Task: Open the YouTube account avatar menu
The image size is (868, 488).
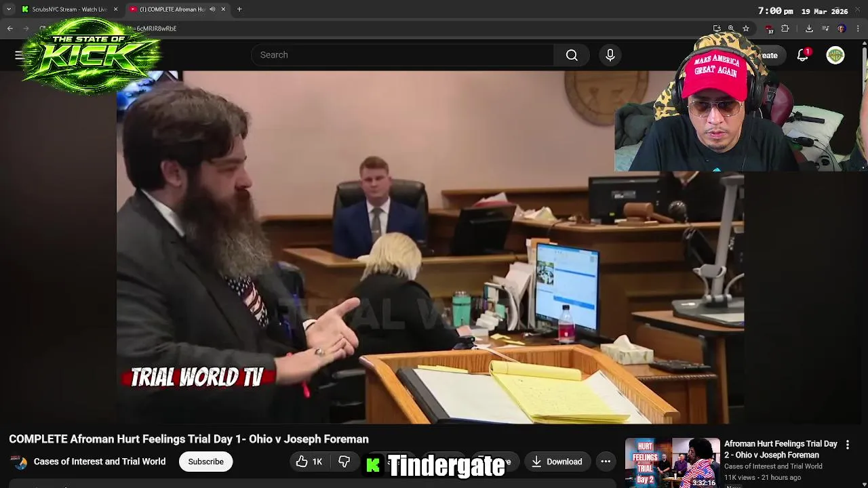Action: [x=835, y=55]
